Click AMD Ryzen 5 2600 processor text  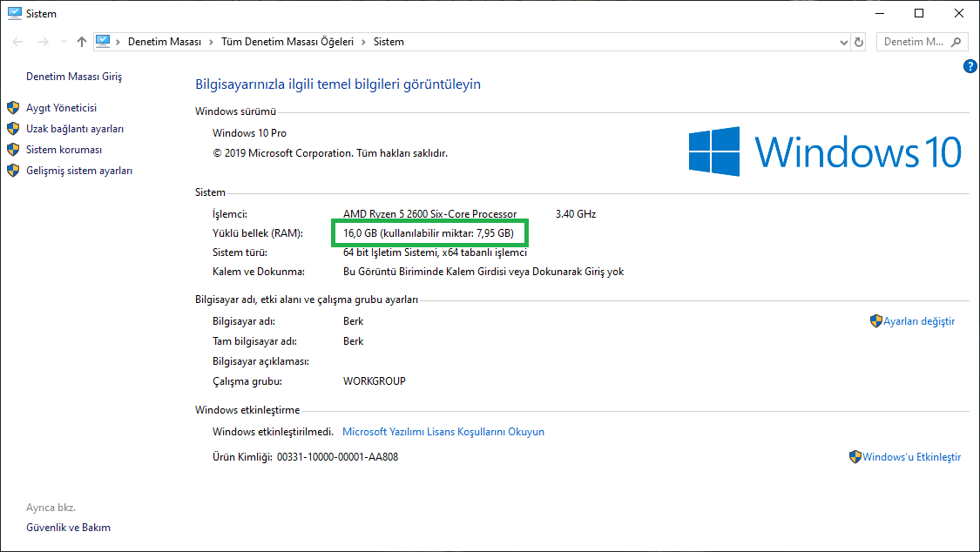pos(430,214)
